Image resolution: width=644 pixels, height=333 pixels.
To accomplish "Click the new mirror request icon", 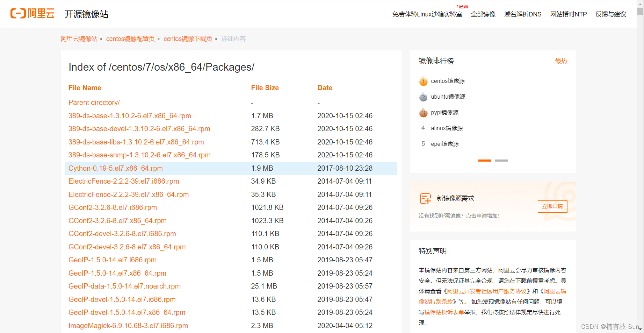I will (425, 199).
